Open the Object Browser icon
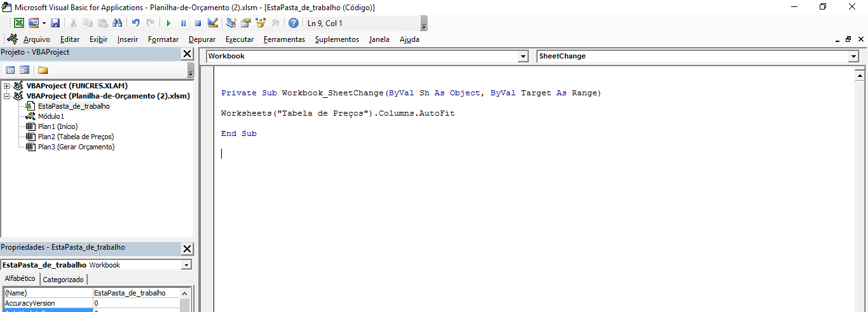The image size is (868, 312). pos(261,23)
